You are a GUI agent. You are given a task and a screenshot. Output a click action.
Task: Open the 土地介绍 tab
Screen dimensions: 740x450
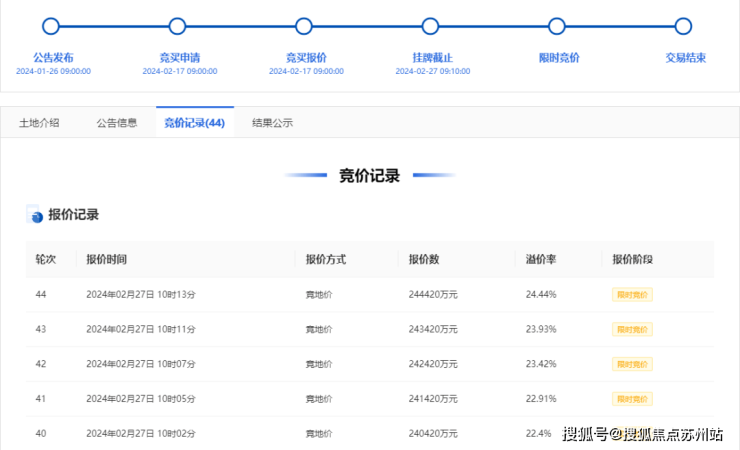39,123
